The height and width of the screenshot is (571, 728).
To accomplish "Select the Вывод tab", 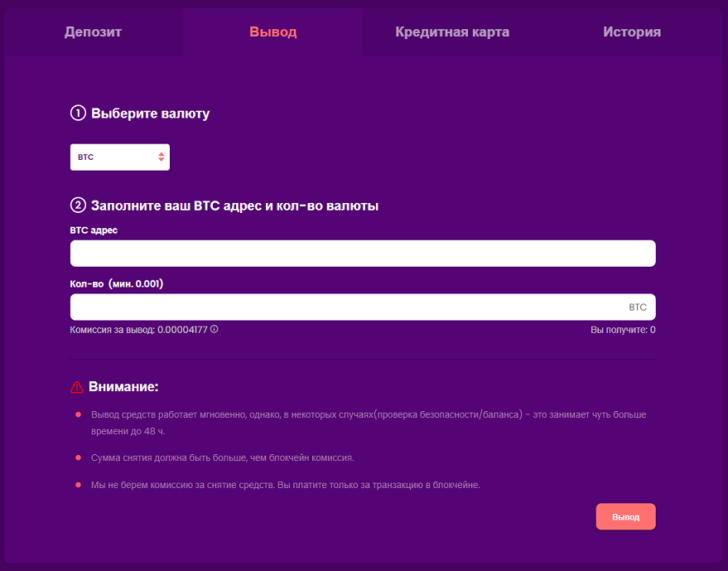I will pos(273,32).
